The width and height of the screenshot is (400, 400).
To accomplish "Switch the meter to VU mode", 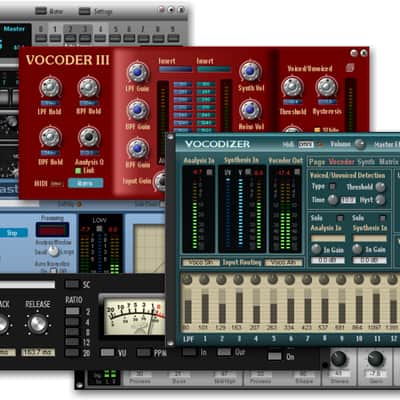I will coord(107,352).
